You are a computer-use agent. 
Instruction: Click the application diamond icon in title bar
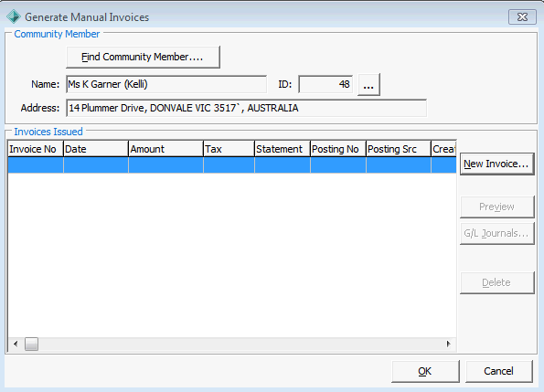[14, 16]
